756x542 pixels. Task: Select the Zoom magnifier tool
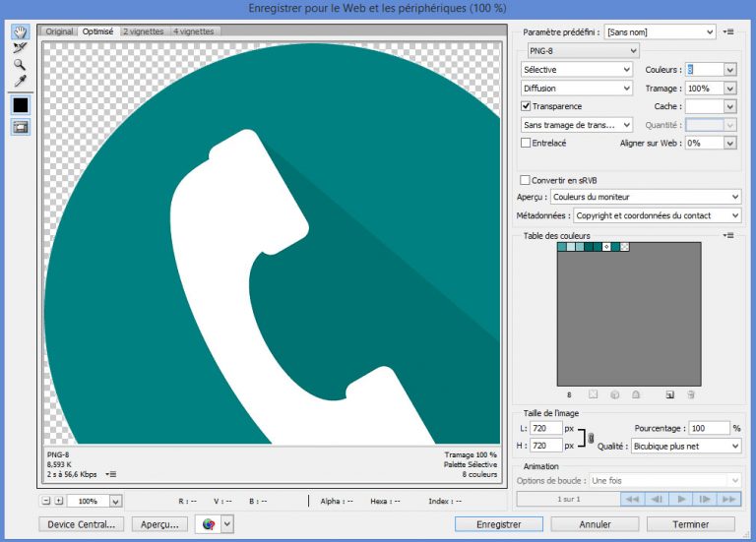tap(20, 64)
